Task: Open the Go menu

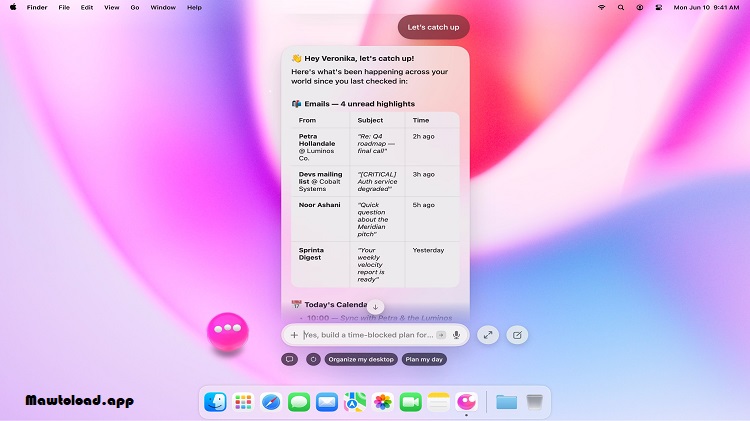Action: [x=135, y=8]
